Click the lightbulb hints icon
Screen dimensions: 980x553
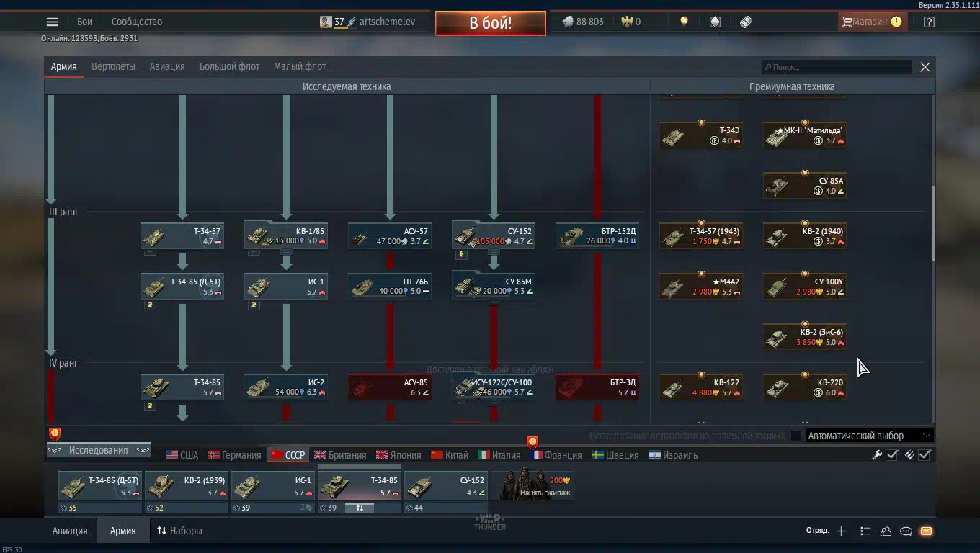(684, 22)
